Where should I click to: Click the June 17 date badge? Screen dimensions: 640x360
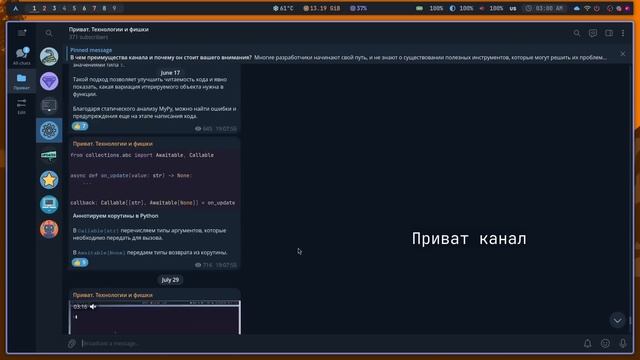[x=170, y=72]
